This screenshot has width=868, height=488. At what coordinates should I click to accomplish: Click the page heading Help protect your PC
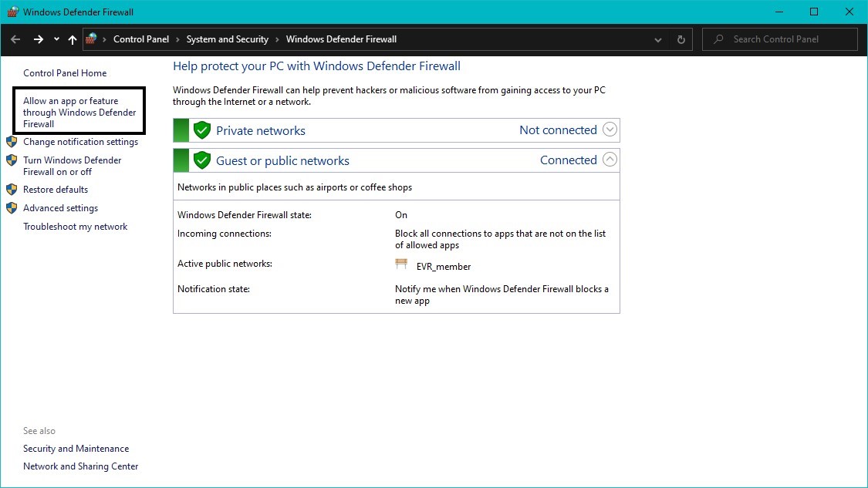point(316,66)
